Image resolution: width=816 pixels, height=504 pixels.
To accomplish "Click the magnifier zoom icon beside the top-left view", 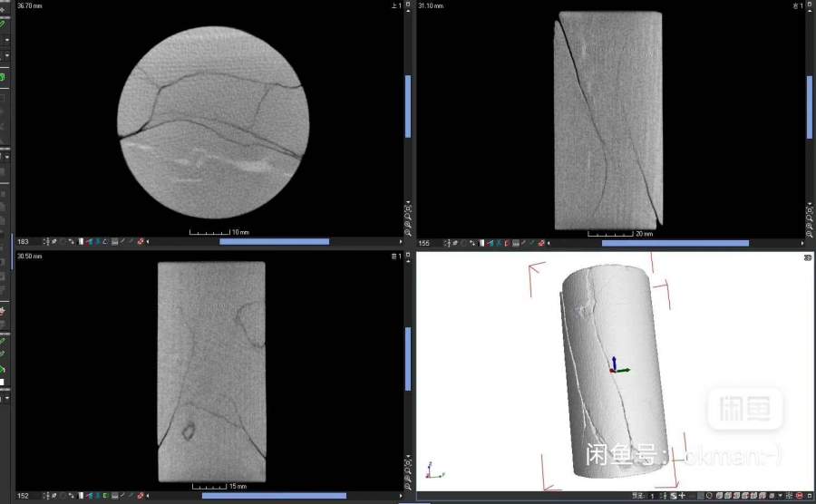I will (407, 211).
